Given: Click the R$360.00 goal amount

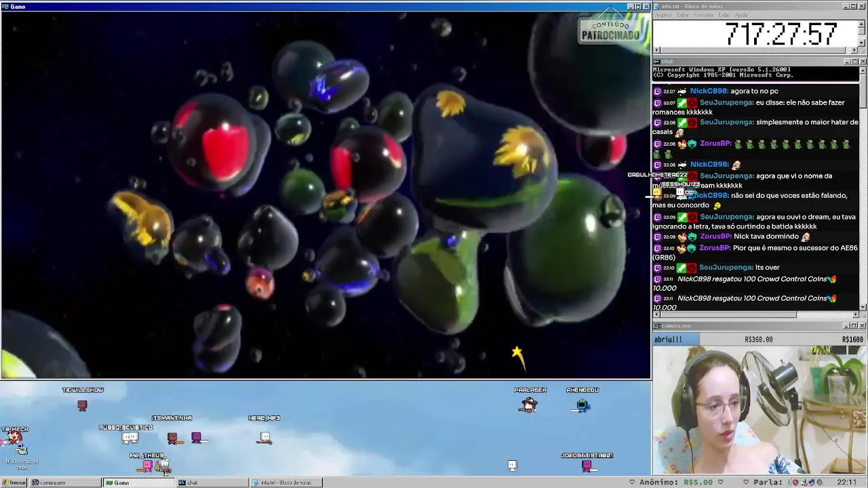Looking at the screenshot, I should click(x=759, y=340).
